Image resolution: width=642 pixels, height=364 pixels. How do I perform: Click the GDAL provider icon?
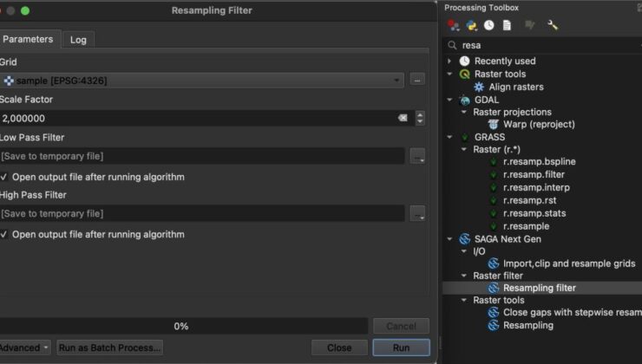click(x=464, y=100)
